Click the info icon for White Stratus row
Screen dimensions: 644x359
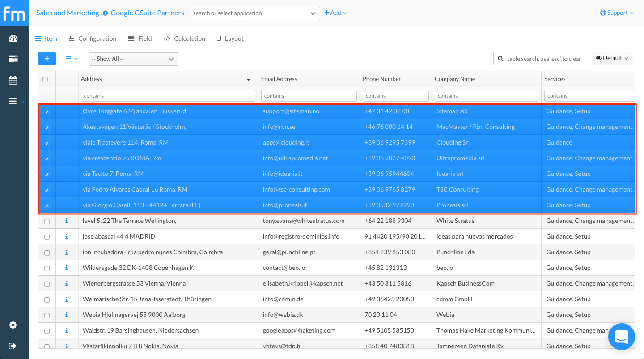pos(67,221)
